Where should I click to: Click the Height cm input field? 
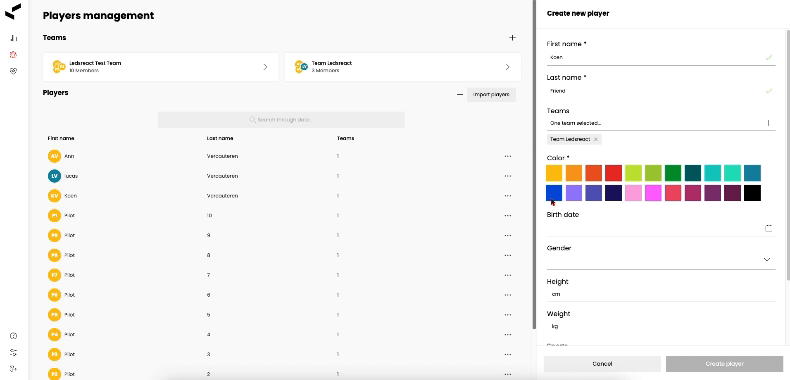[x=661, y=294]
